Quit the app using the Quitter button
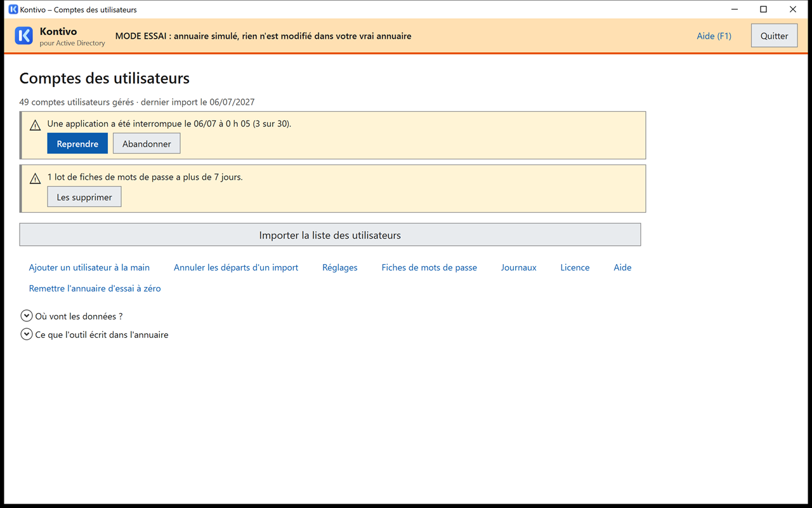The width and height of the screenshot is (812, 508). tap(774, 36)
